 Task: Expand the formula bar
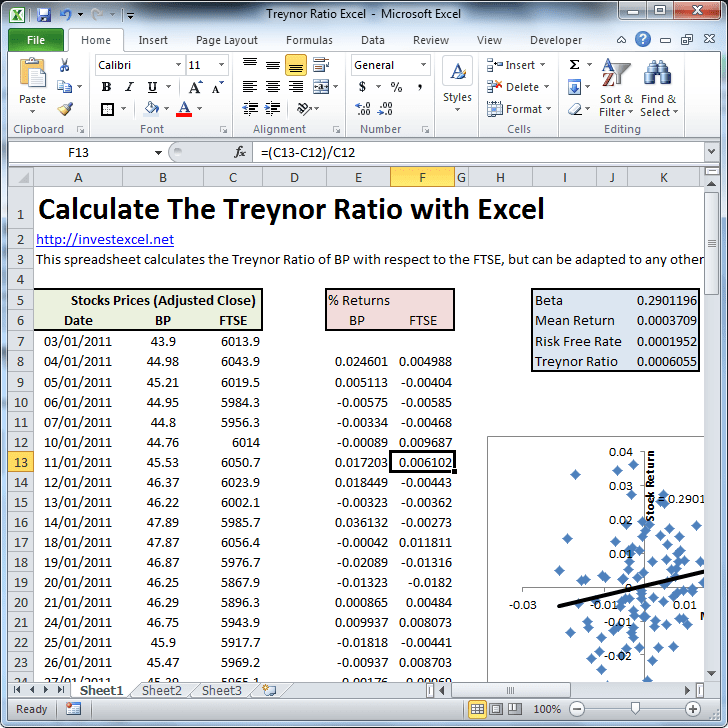pos(711,152)
